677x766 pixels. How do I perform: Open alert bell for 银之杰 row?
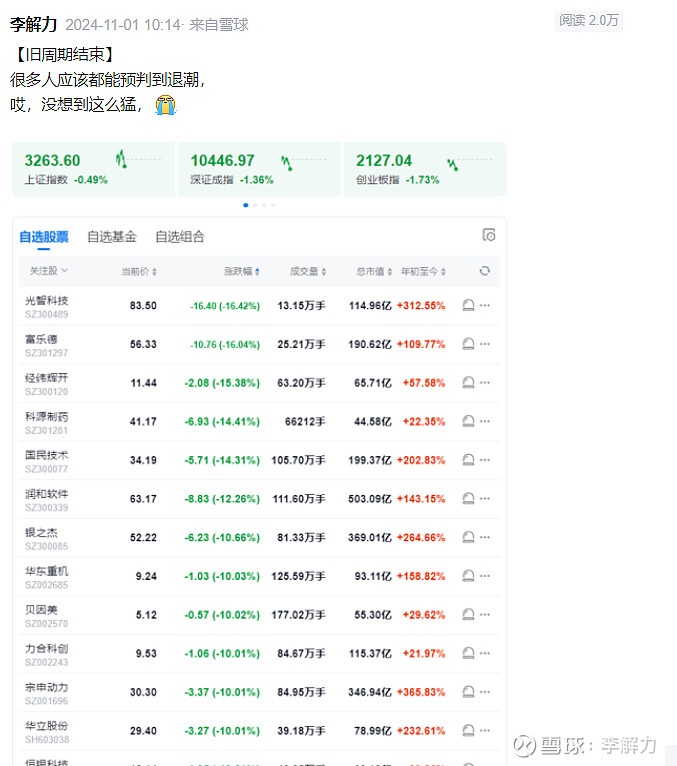(468, 537)
